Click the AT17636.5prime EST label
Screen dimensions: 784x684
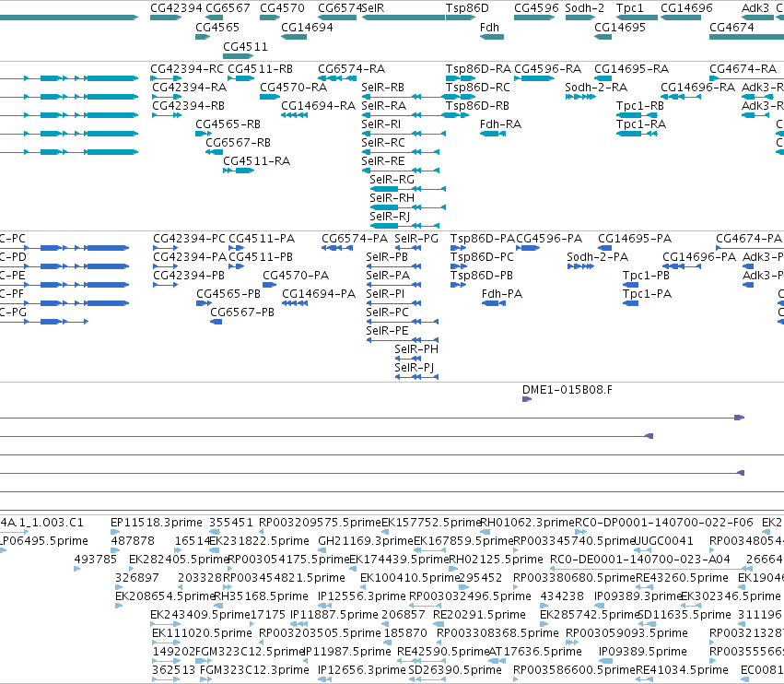point(535,652)
